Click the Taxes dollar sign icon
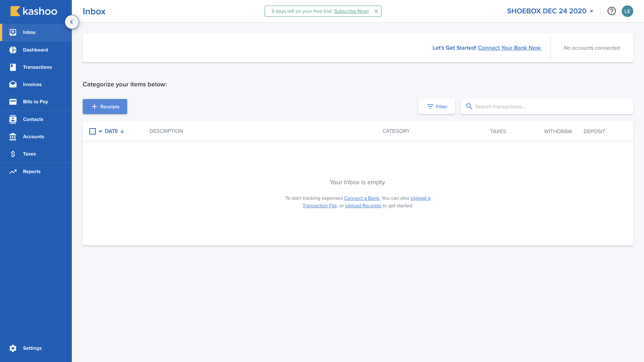Image resolution: width=644 pixels, height=362 pixels. click(13, 154)
